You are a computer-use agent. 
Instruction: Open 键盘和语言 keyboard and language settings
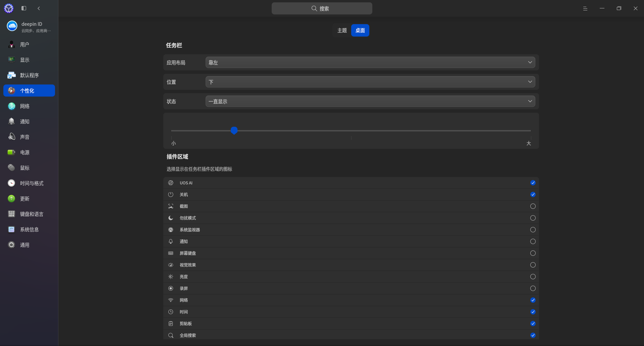click(x=29, y=214)
